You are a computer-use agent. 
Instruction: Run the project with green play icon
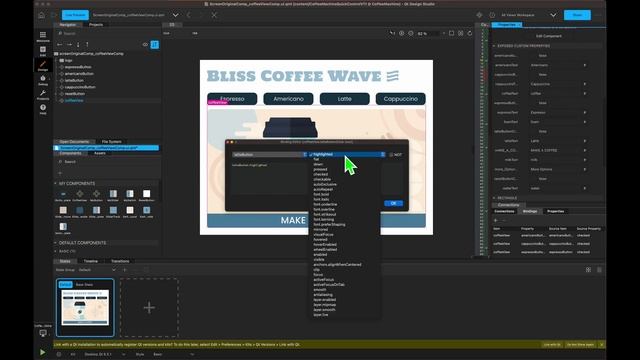coord(42,352)
